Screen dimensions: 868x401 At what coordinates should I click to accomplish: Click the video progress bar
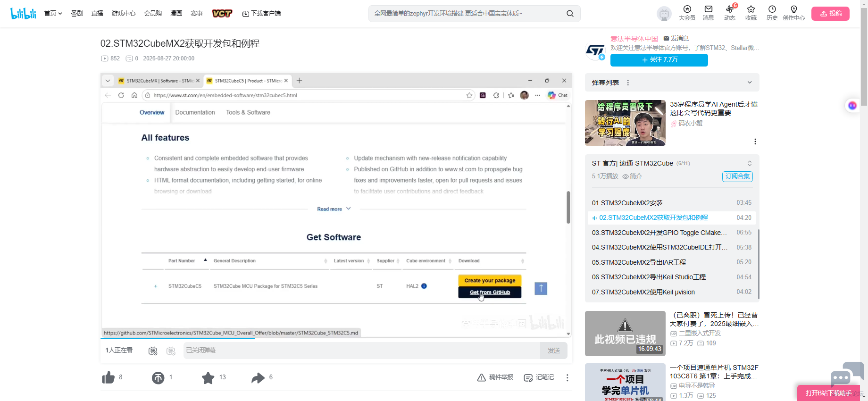(x=336, y=338)
